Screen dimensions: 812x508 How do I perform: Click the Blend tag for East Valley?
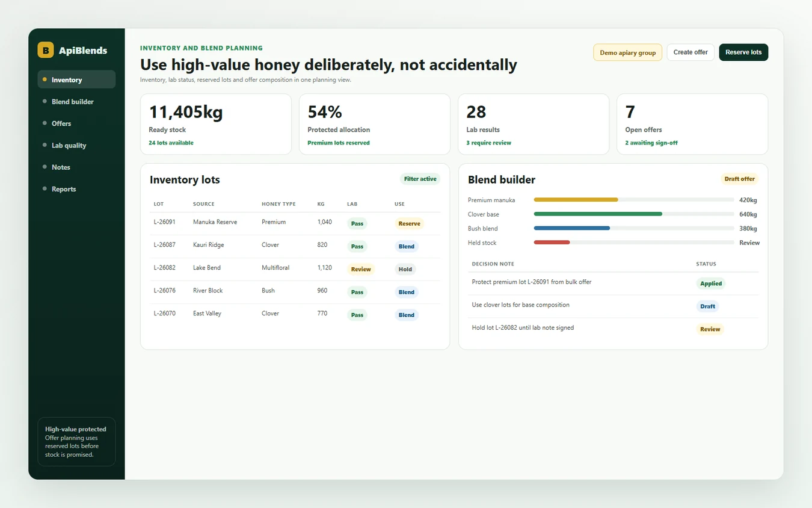(x=407, y=315)
